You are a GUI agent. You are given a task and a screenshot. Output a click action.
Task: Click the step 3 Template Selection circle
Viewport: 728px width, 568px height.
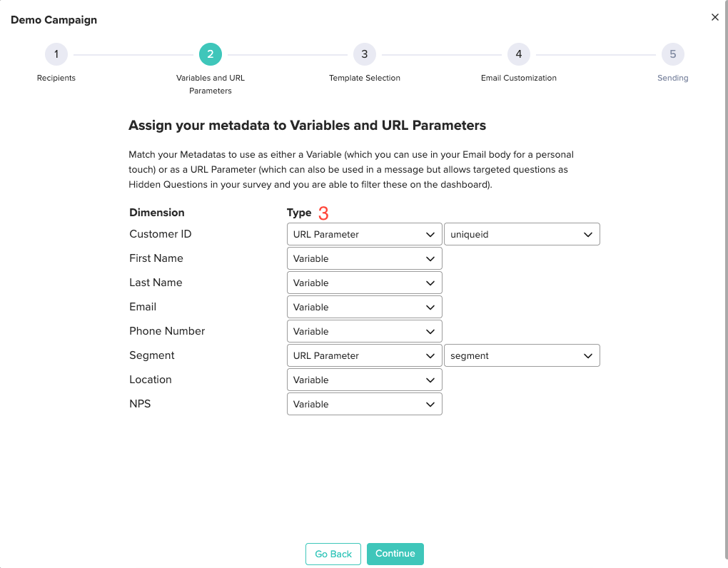tap(365, 54)
